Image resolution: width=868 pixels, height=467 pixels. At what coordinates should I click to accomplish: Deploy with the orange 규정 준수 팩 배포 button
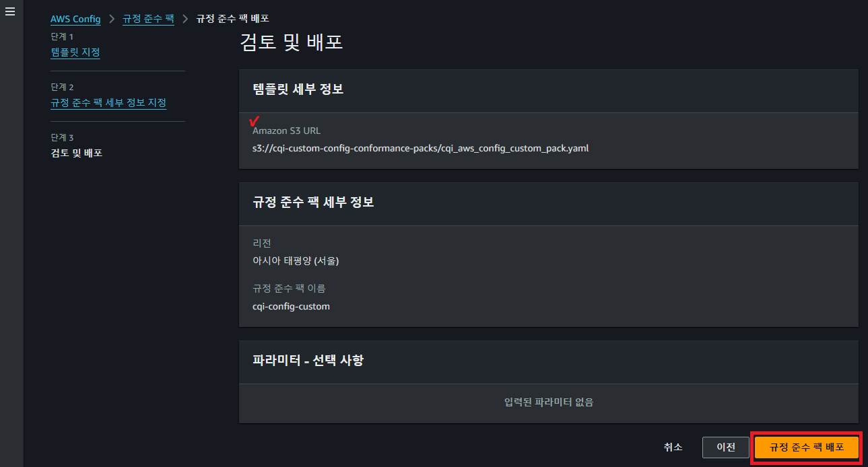click(x=806, y=447)
